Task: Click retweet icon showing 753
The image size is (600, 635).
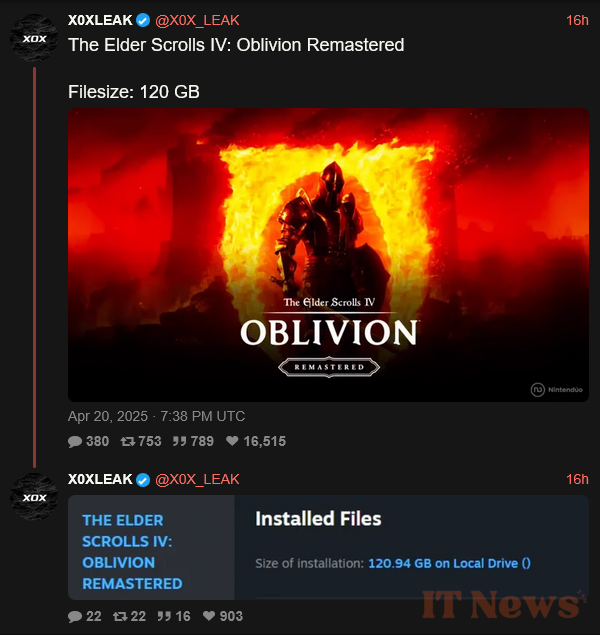Action: pos(128,441)
